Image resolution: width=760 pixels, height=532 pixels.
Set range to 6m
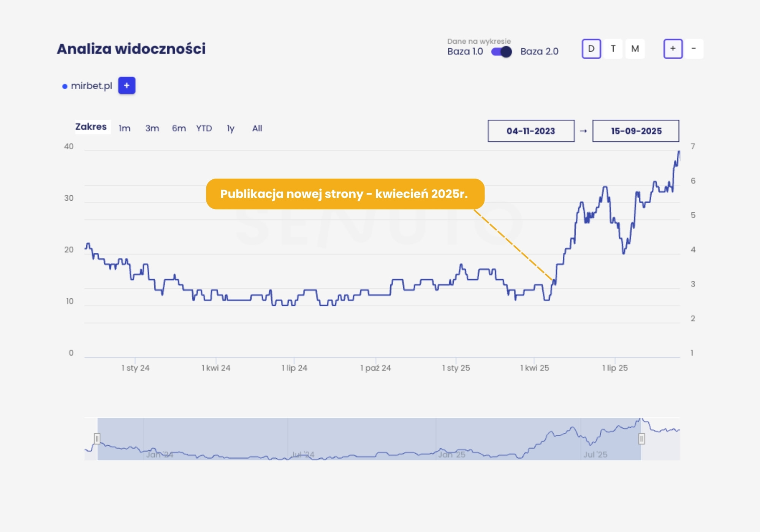click(x=179, y=128)
